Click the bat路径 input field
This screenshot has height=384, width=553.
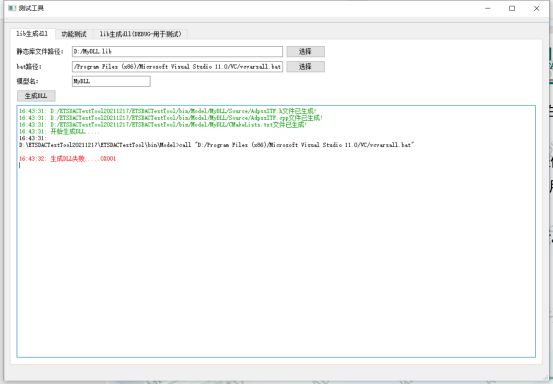pos(177,67)
